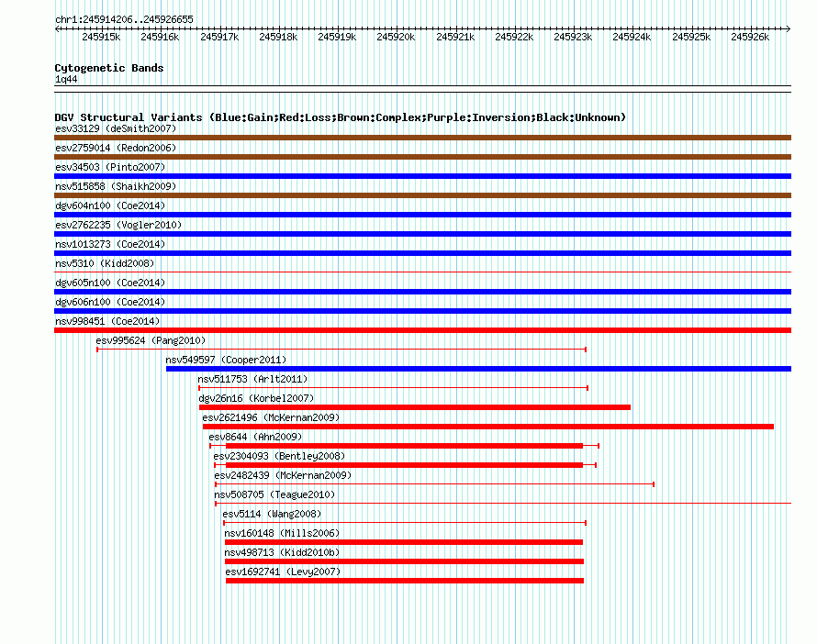Click the brown bar under nsv515858

pos(422,195)
